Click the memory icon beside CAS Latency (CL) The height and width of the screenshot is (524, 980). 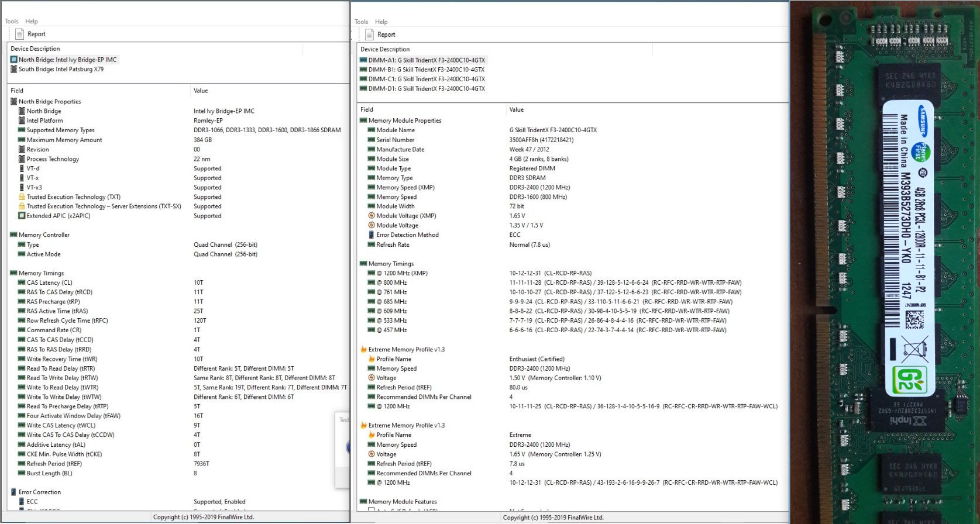(22, 282)
